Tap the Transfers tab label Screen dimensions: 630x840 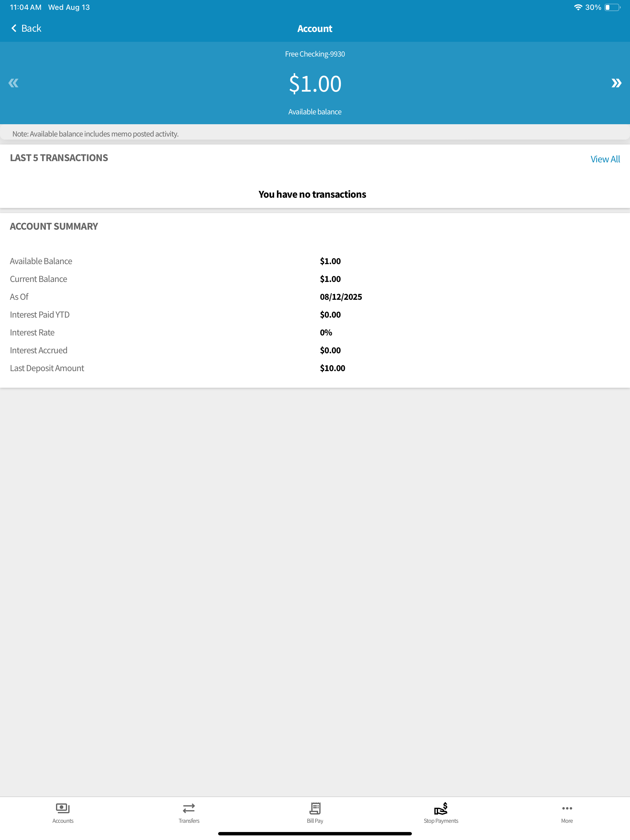189,821
